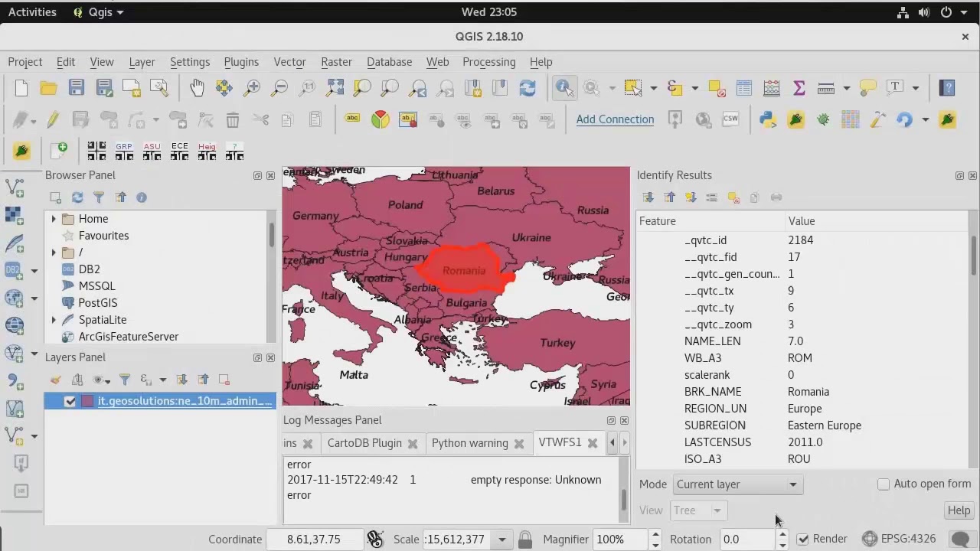Close the VTWFS1 log tab

(592, 443)
